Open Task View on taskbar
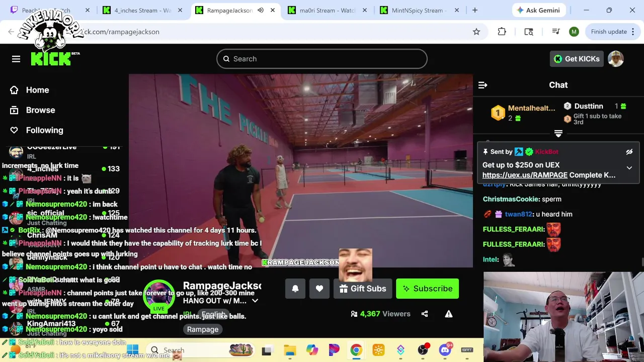The width and height of the screenshot is (644, 362). (x=267, y=350)
